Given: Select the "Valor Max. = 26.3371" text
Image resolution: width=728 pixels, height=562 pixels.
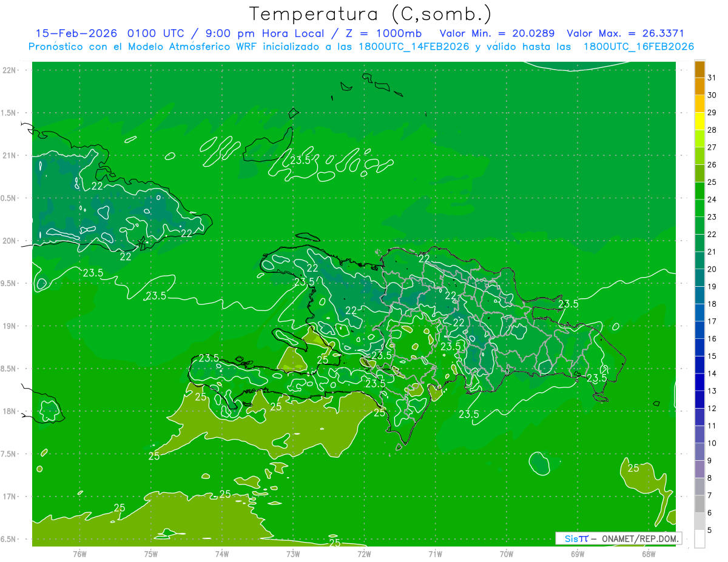Looking at the screenshot, I should pos(625,33).
